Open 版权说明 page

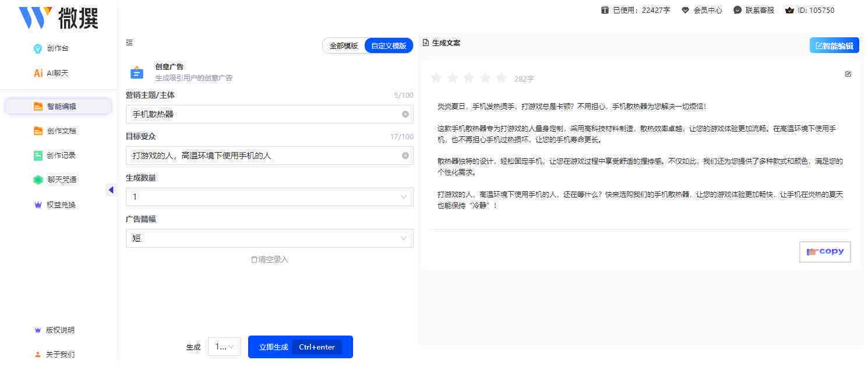pos(54,330)
